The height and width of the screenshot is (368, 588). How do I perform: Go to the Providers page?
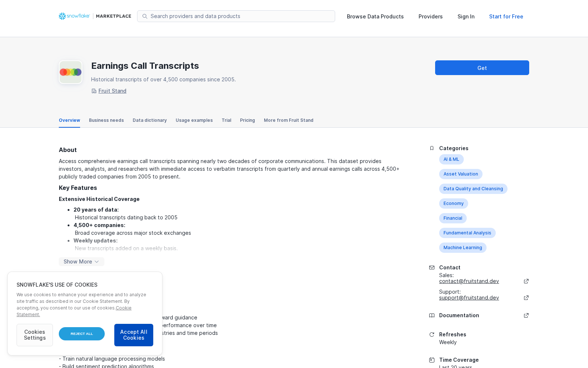pos(431,17)
